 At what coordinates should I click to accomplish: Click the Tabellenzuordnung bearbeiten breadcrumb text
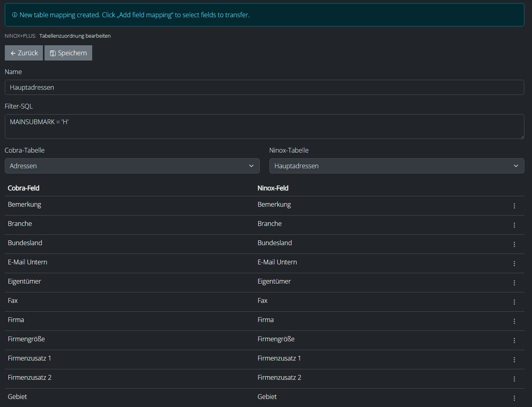coord(75,36)
